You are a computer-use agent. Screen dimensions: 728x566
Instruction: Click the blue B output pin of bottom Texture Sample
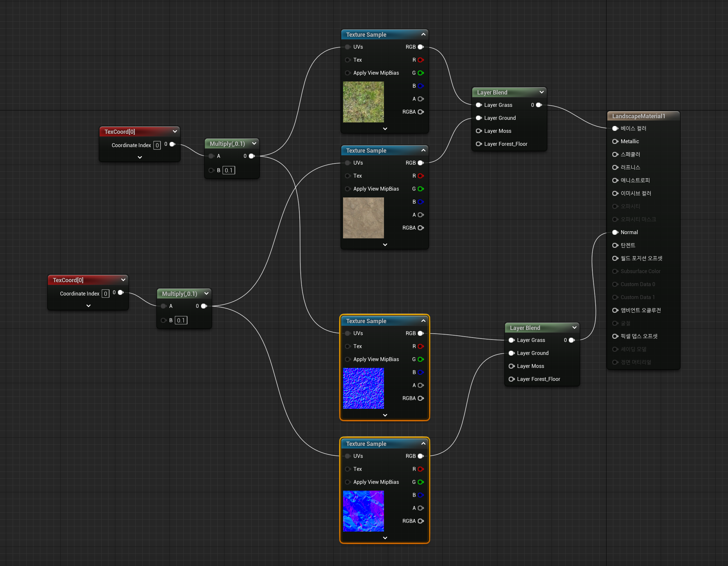coord(420,495)
